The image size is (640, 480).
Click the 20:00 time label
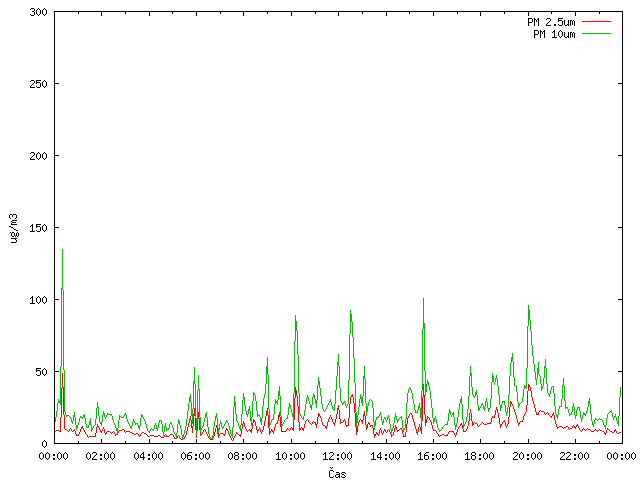[527, 456]
